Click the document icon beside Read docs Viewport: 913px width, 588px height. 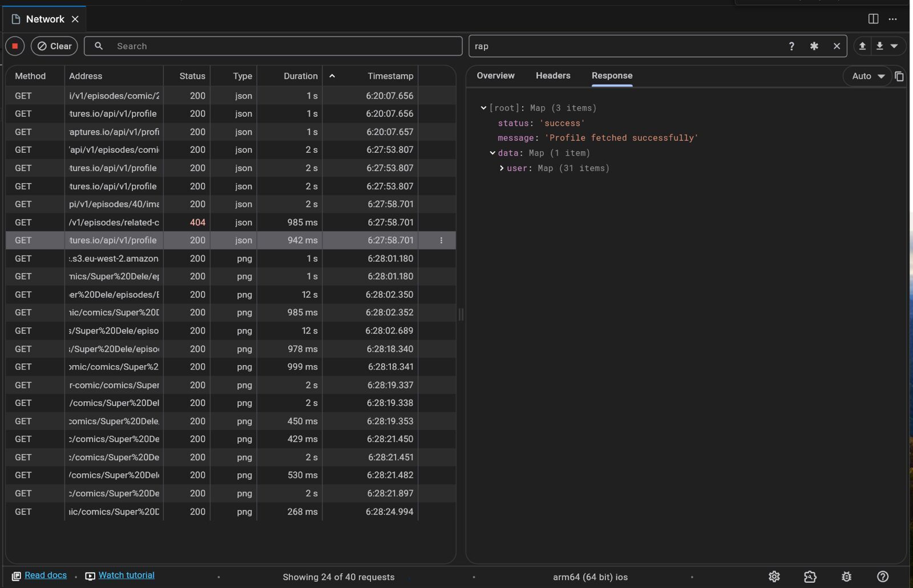coord(16,576)
